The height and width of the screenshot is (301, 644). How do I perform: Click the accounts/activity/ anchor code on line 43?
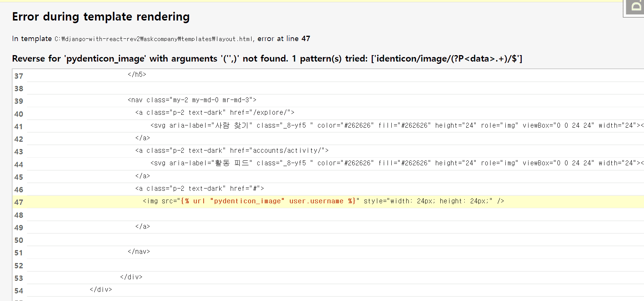click(232, 150)
